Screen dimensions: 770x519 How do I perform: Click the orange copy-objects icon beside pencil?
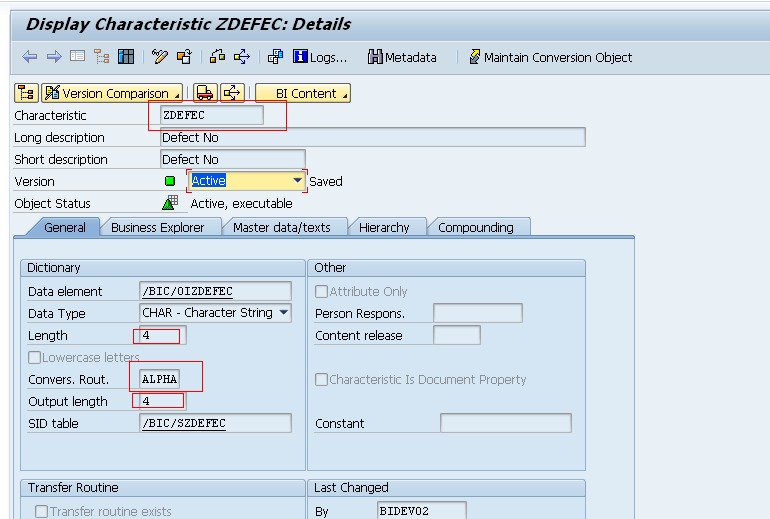point(184,56)
